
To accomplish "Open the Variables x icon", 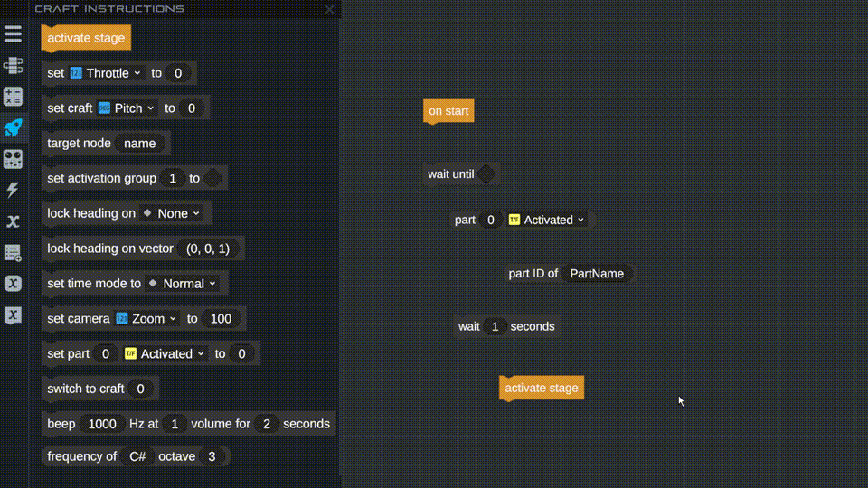I will click(x=13, y=221).
